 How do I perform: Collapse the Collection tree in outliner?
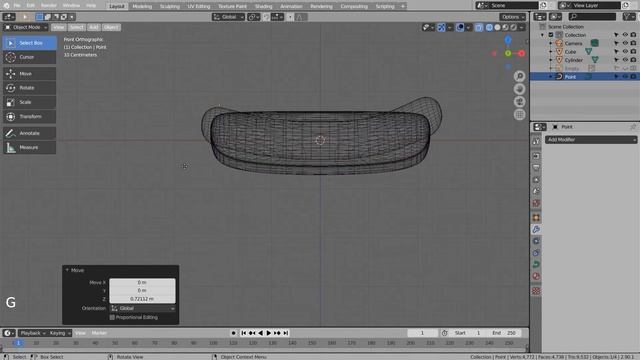click(542, 35)
